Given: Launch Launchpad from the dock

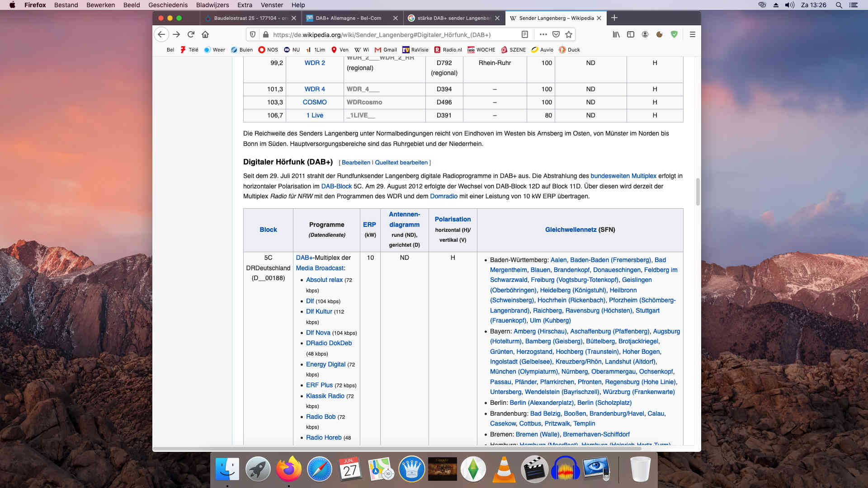Looking at the screenshot, I should (258, 469).
